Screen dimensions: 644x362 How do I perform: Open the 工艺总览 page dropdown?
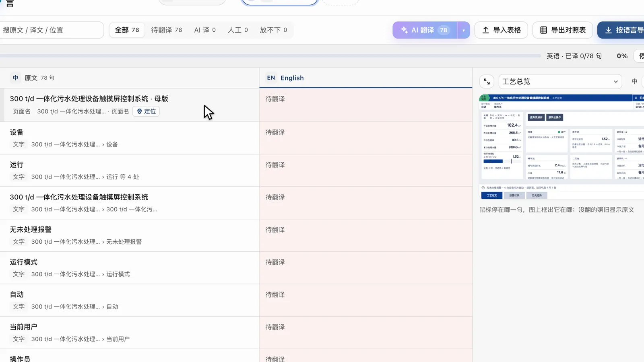tap(560, 82)
